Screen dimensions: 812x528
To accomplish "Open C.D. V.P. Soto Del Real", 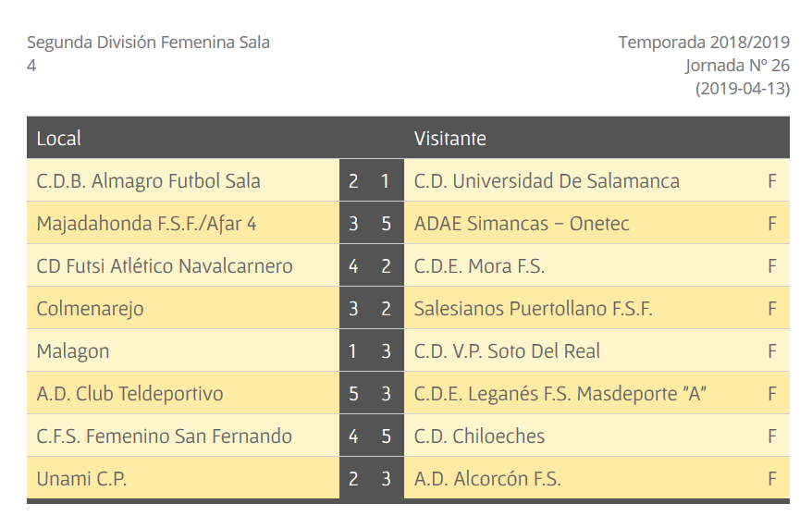I will pyautogui.click(x=507, y=351).
